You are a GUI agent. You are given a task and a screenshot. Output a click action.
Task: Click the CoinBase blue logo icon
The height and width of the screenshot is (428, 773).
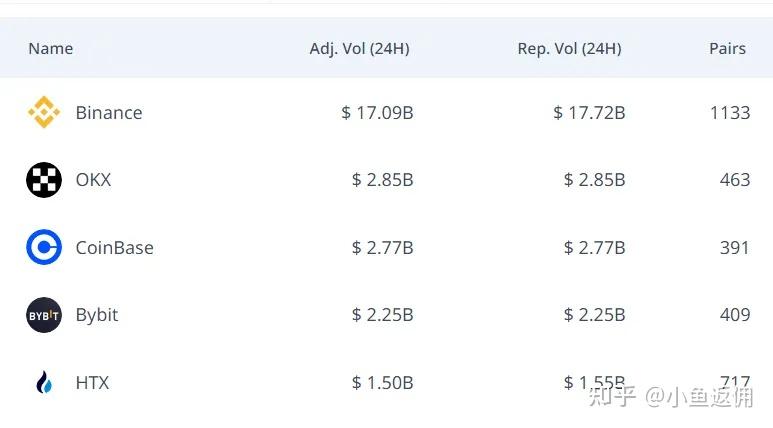[44, 247]
